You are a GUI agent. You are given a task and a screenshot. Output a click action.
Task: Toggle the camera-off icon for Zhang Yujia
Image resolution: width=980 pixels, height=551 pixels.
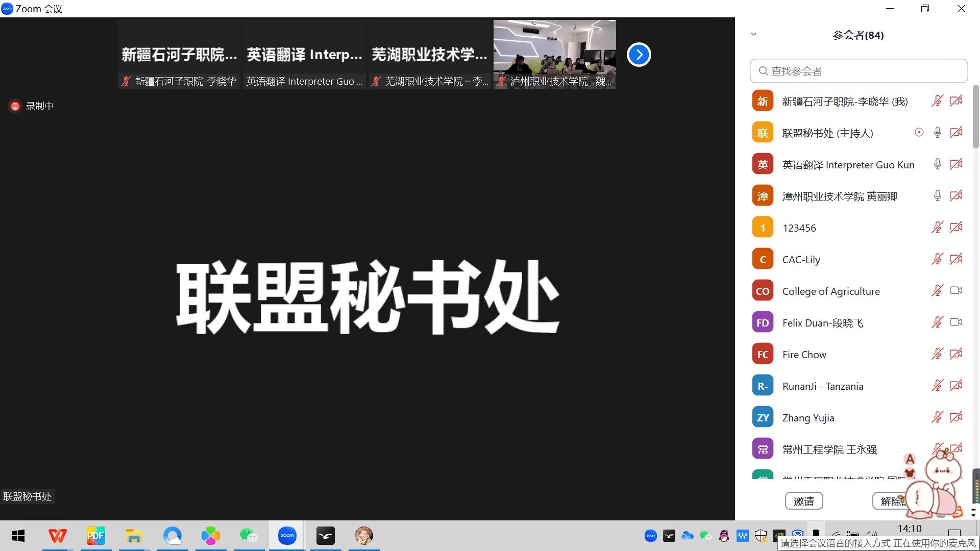coord(955,417)
